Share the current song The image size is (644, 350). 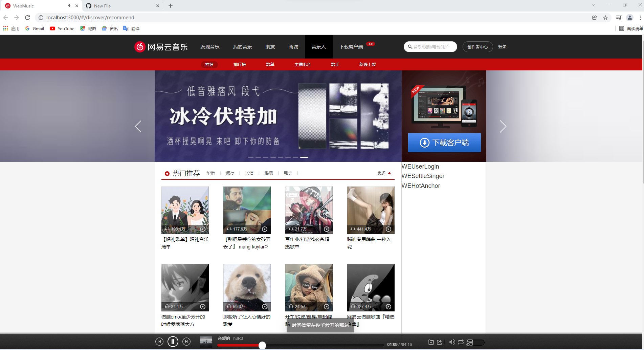(x=439, y=342)
